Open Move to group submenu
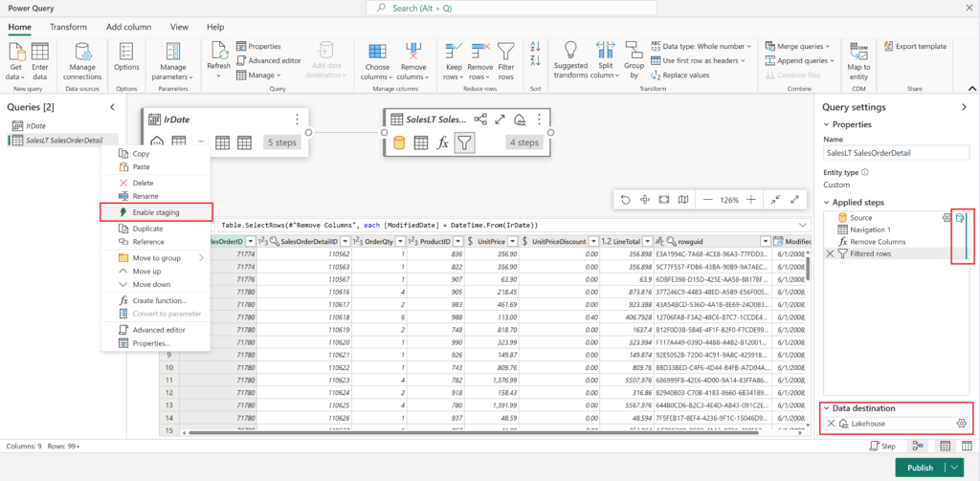The height and width of the screenshot is (481, 980). coord(156,257)
